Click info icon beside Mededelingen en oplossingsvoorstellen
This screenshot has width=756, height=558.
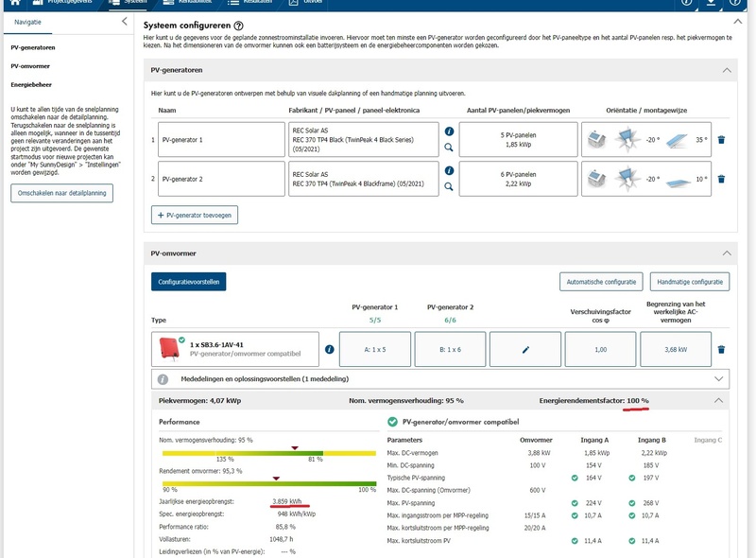pyautogui.click(x=163, y=379)
